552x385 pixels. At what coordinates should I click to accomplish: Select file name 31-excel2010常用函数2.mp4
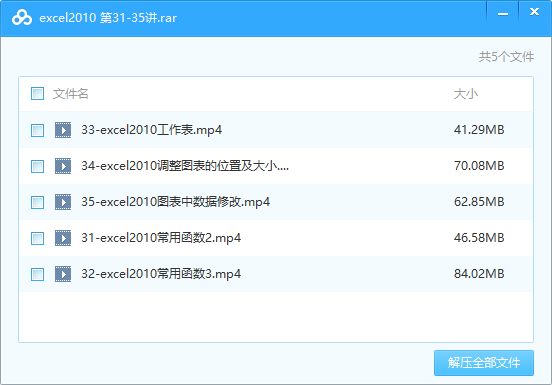161,238
